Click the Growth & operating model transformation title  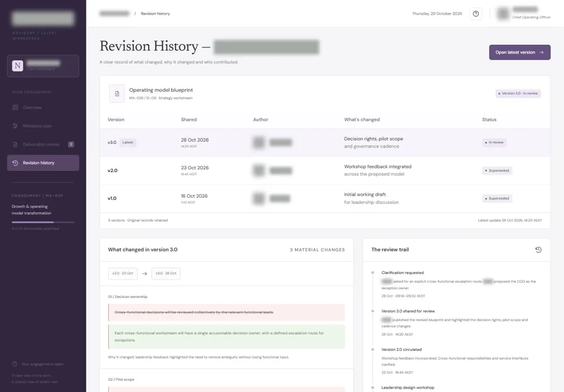(x=31, y=210)
